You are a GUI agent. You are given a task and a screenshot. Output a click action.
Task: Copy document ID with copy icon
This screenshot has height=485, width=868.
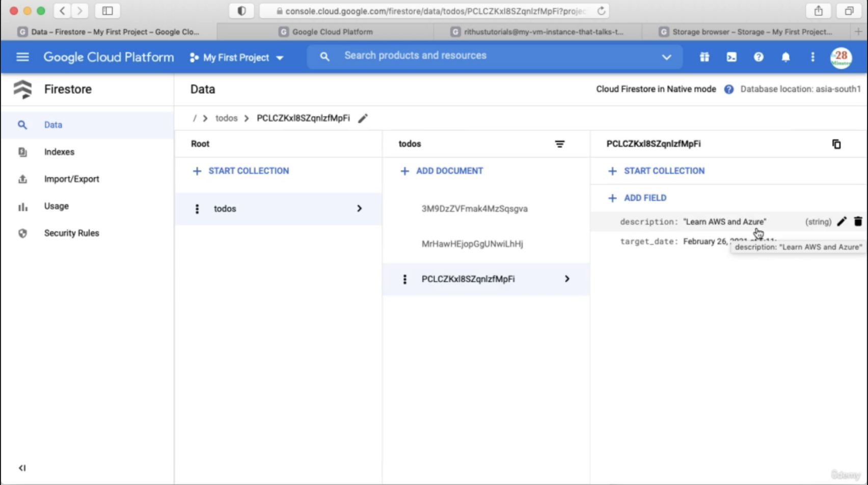(x=836, y=144)
